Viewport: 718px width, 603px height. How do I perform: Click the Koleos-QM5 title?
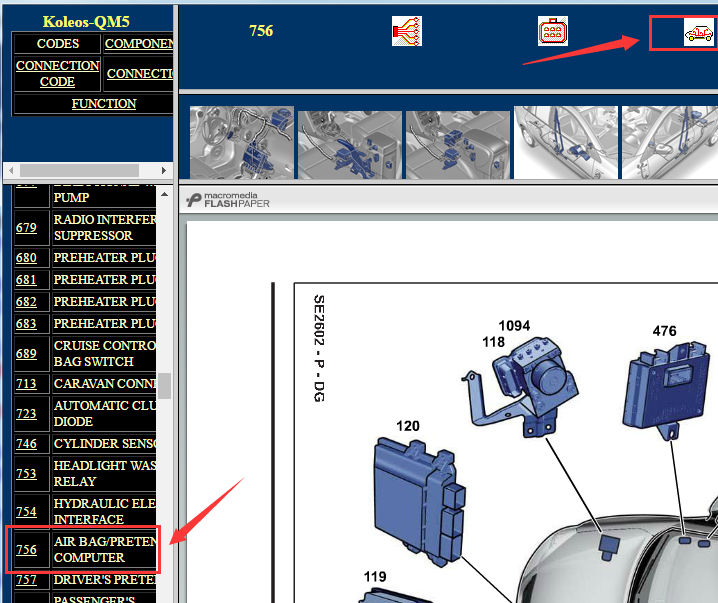(x=86, y=22)
